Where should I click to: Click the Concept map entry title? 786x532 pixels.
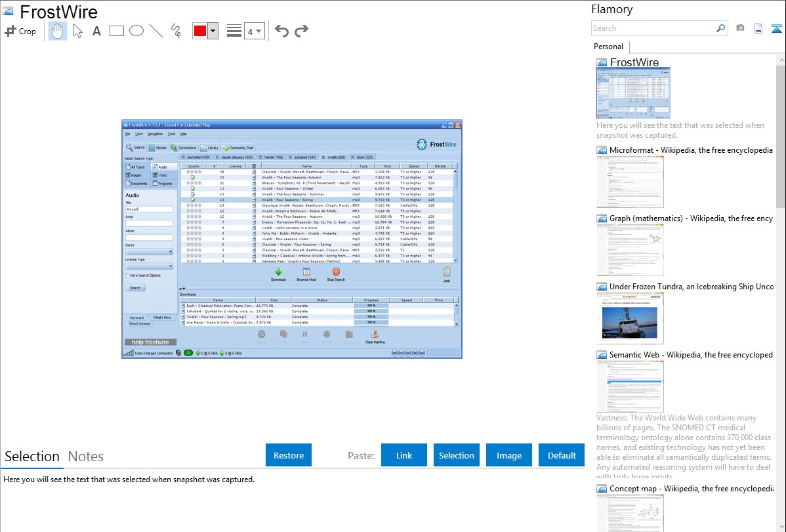[691, 488]
